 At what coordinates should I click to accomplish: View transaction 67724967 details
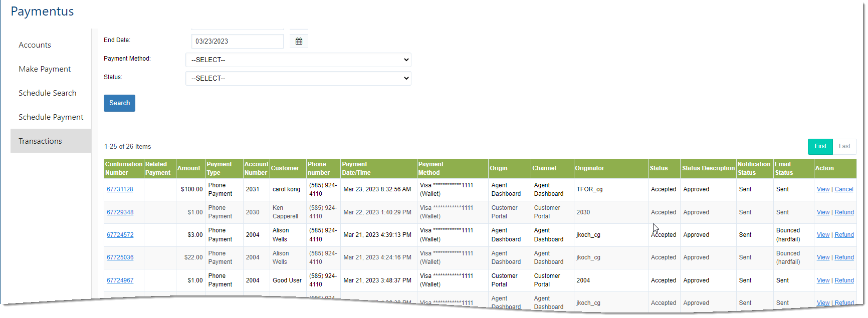[x=823, y=280]
